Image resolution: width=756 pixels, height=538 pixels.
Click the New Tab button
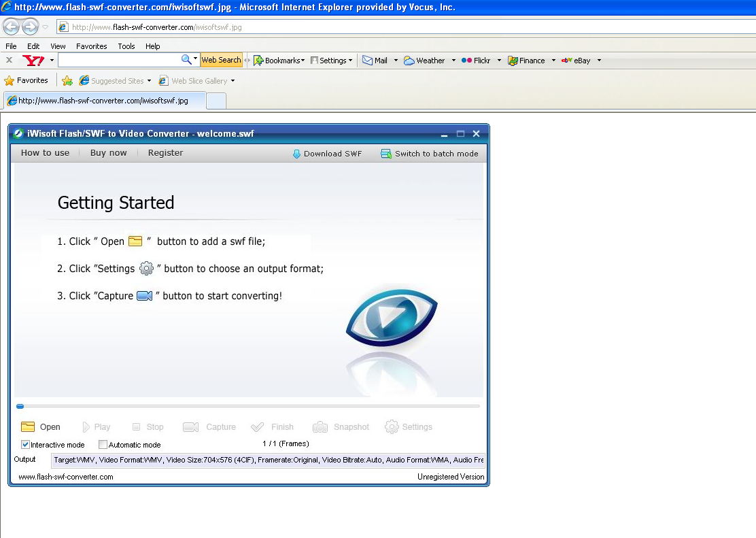pyautogui.click(x=216, y=101)
